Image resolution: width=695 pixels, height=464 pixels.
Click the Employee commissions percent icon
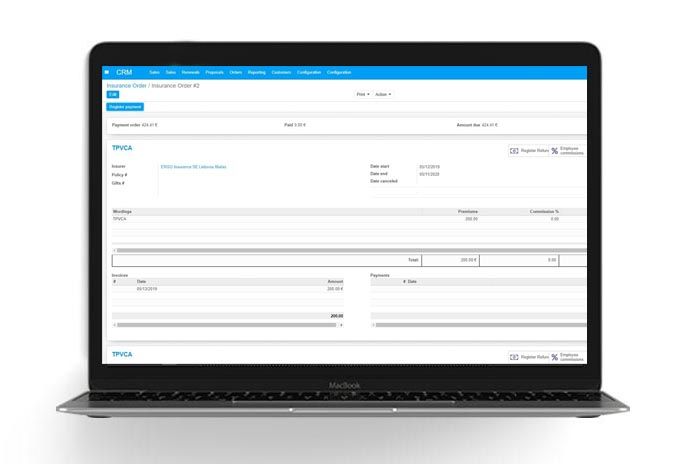[554, 150]
